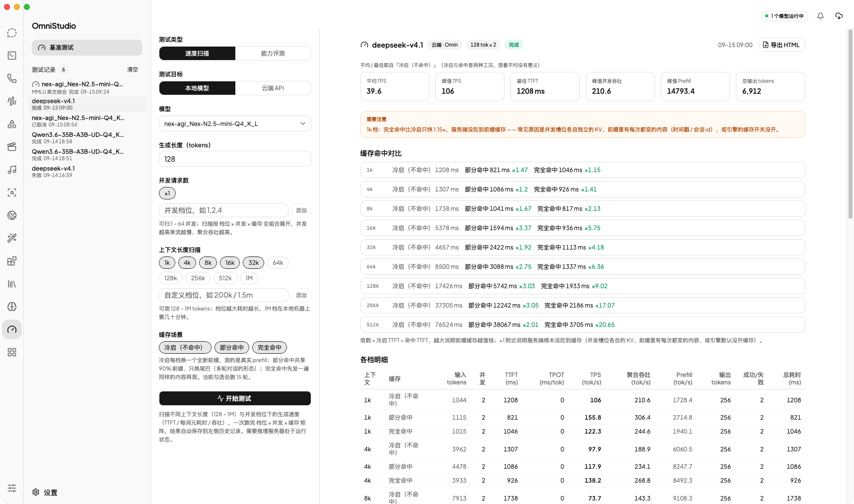Open the library books icon in sidebar
Viewport: 854px width, 504px height.
pyautogui.click(x=12, y=284)
